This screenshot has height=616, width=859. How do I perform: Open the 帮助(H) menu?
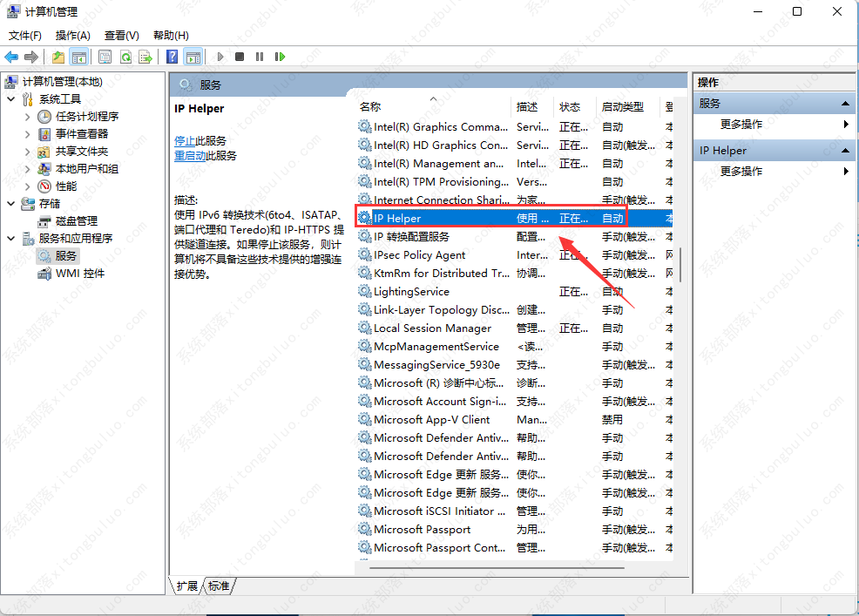(171, 36)
